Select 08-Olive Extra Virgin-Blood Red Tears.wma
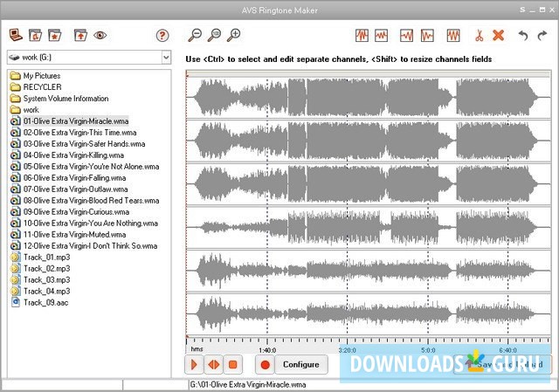 click(91, 201)
